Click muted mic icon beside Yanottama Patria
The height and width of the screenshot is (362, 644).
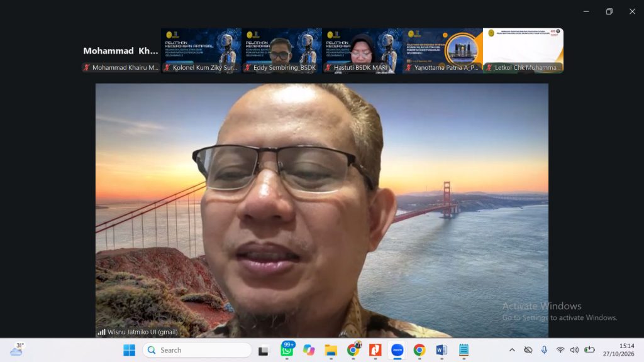pos(408,68)
